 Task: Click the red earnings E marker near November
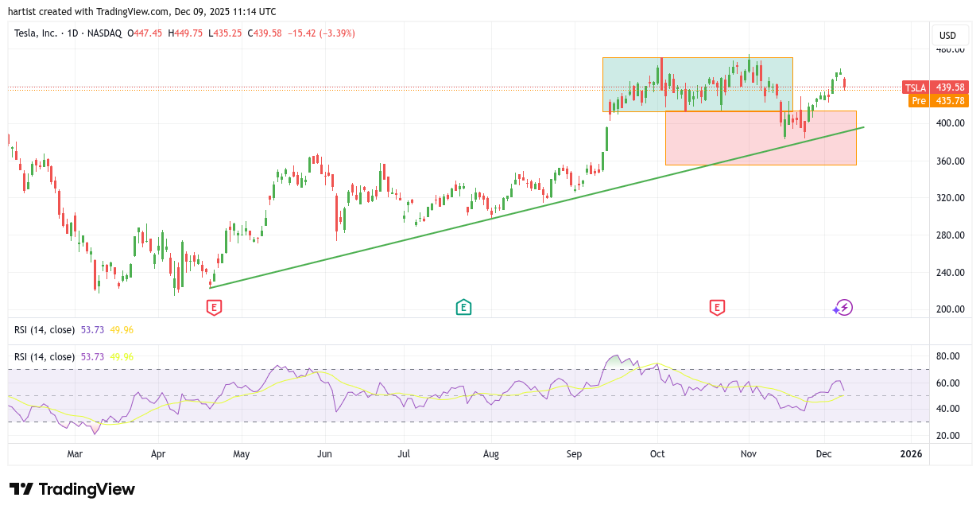coord(717,307)
